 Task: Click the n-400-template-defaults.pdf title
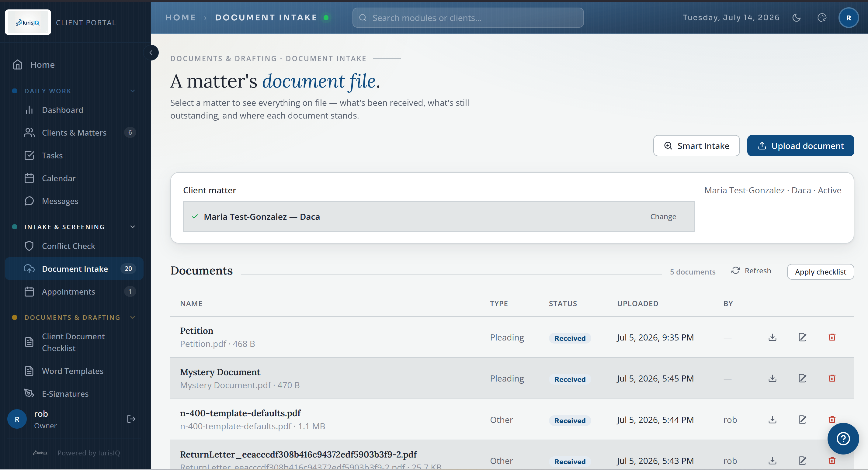[240, 413]
